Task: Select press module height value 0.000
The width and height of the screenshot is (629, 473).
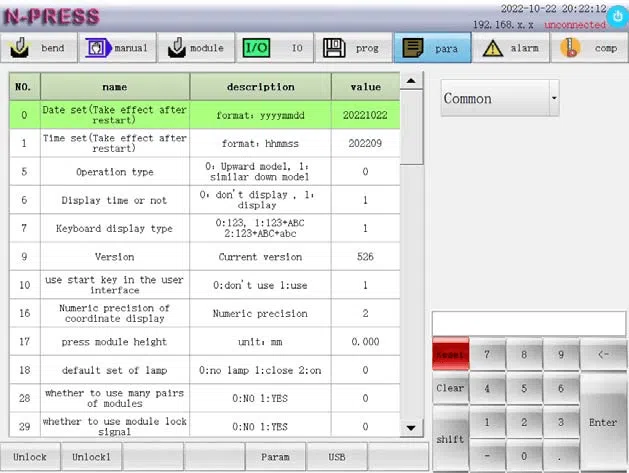Action: tap(365, 342)
